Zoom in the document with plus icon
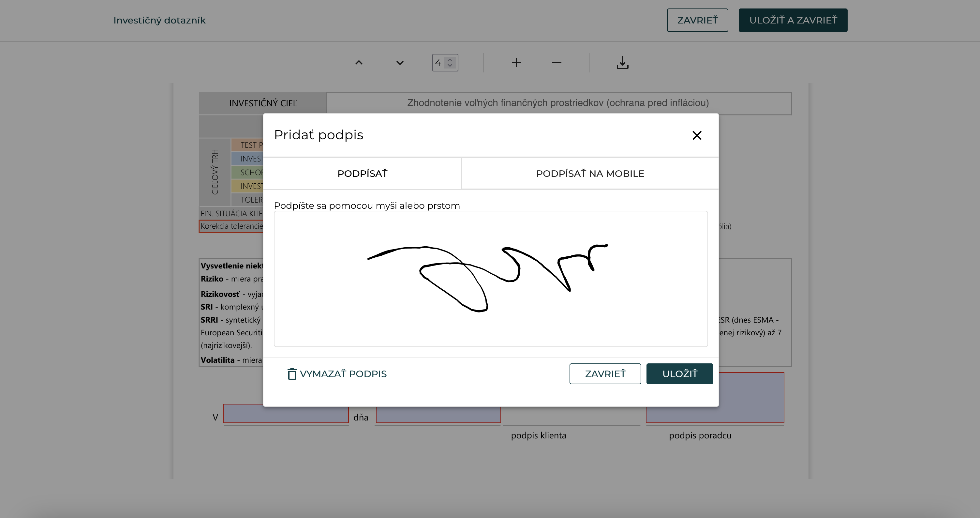980x518 pixels. pyautogui.click(x=516, y=62)
